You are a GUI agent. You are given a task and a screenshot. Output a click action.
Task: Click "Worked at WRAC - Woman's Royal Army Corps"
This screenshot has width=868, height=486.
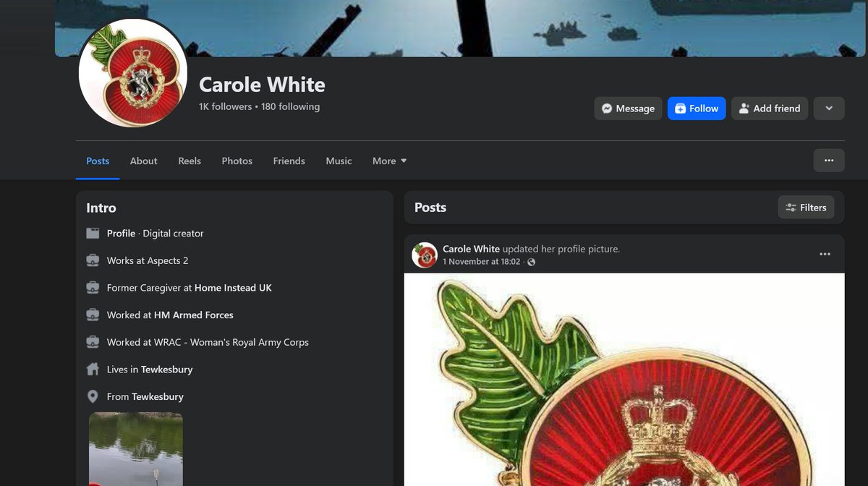tap(208, 342)
